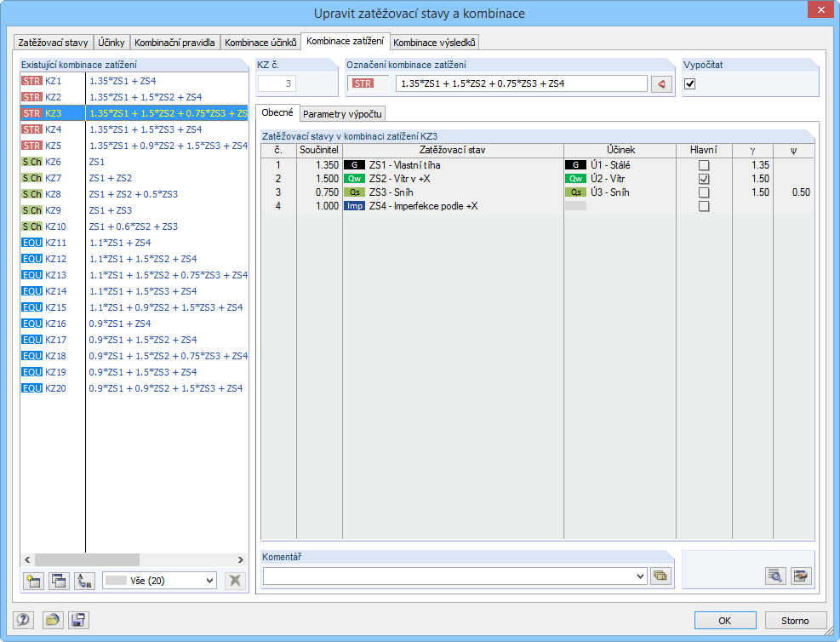Click the Ú1 - Stálé action cell
The image size is (840, 642).
pyautogui.click(x=620, y=165)
